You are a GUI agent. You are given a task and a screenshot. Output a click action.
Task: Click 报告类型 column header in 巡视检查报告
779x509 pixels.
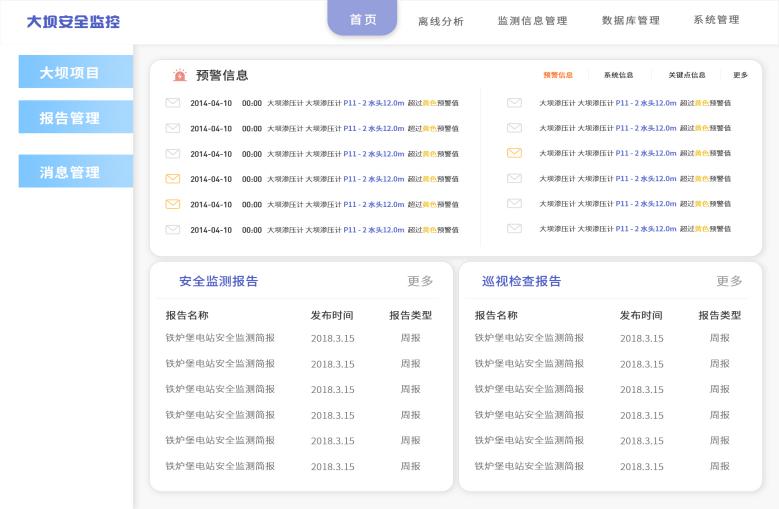point(719,315)
